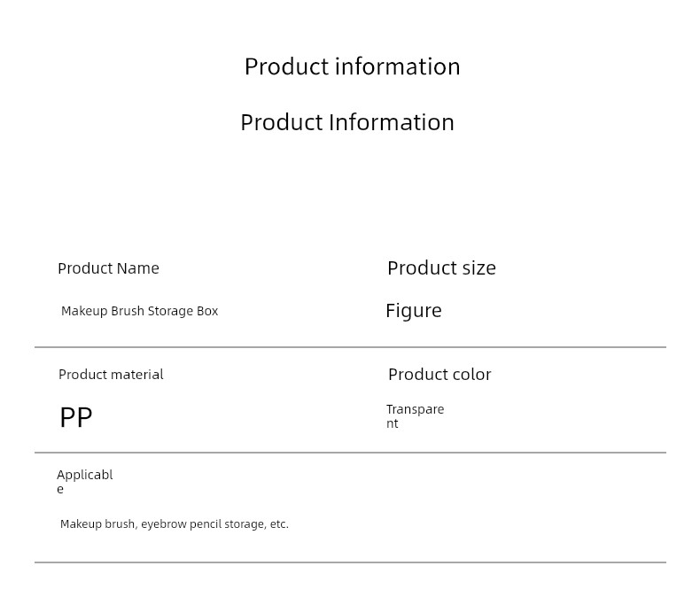Image resolution: width=700 pixels, height=597 pixels.
Task: Click the second 'Product Information' heading
Action: 347,122
